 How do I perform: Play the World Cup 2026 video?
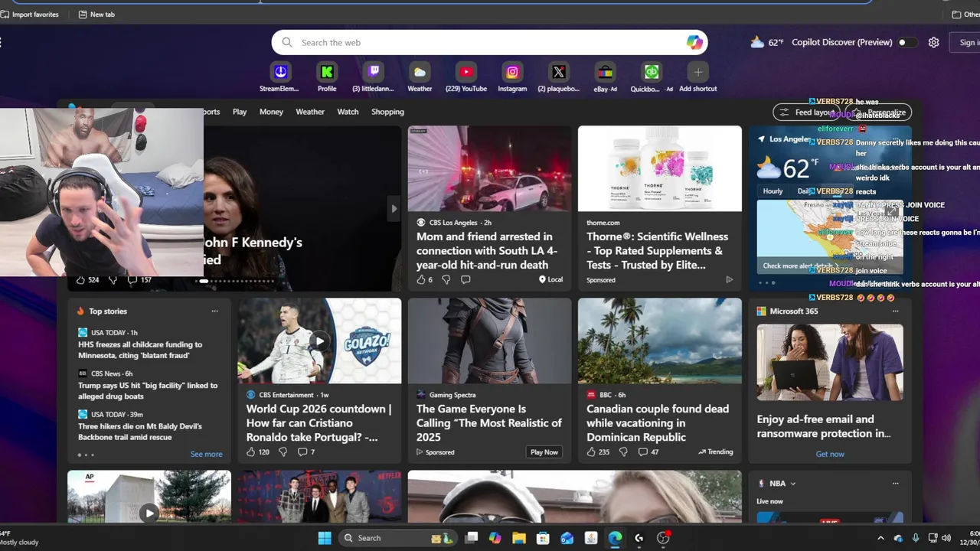319,341
